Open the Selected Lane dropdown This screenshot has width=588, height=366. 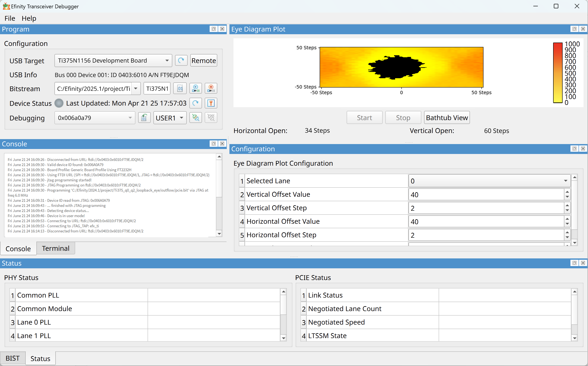click(x=565, y=181)
